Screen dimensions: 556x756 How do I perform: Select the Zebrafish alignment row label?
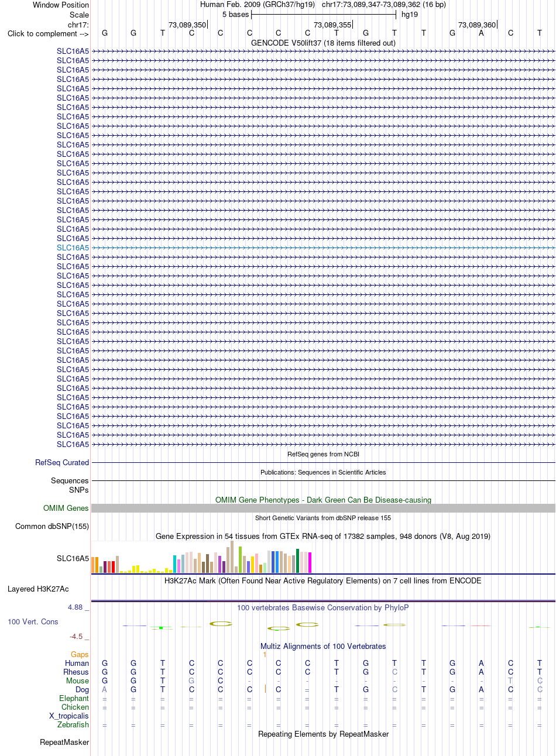coord(73,724)
